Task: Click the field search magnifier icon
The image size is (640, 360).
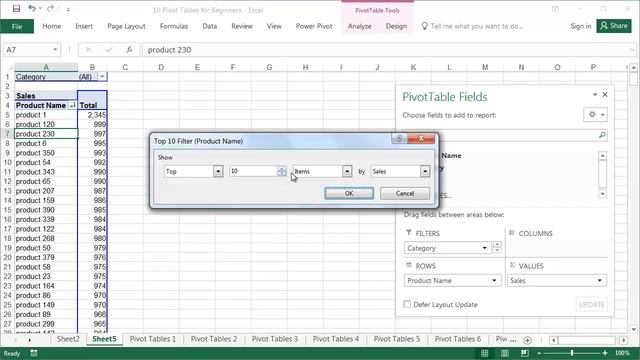Action: [602, 135]
